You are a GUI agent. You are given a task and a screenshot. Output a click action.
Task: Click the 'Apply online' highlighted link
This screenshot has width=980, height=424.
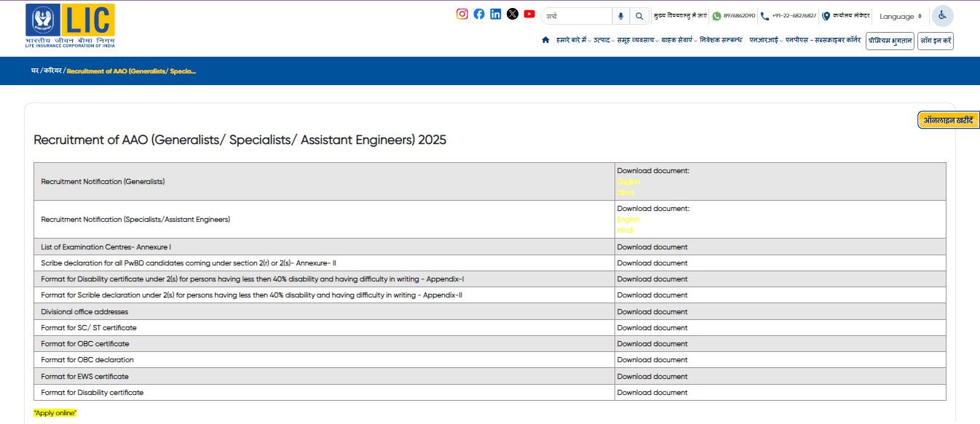pyautogui.click(x=56, y=412)
